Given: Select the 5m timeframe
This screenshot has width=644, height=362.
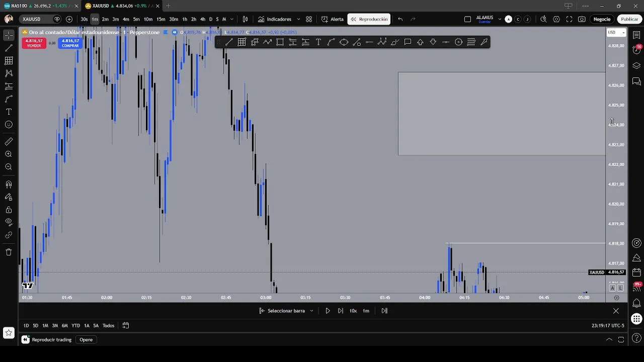Looking at the screenshot, I should [136, 19].
